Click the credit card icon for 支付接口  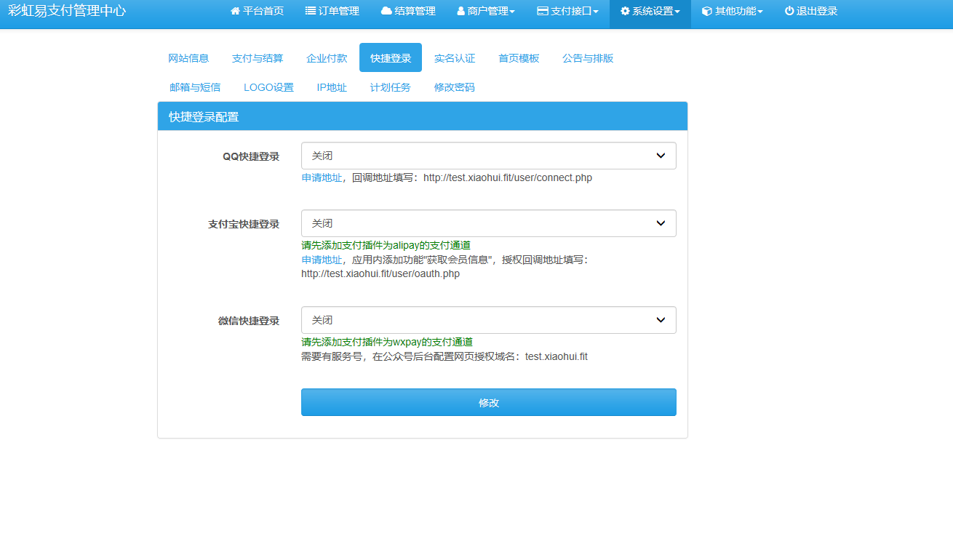[x=542, y=12]
